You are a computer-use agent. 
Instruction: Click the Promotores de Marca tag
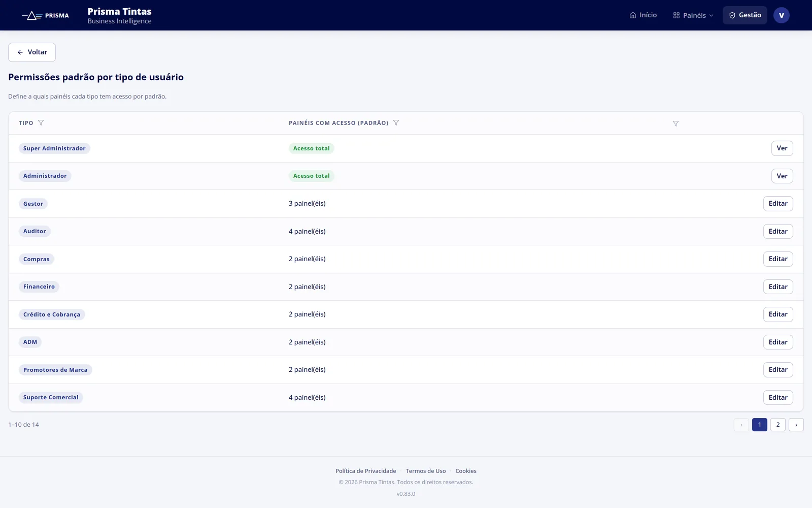(55, 370)
